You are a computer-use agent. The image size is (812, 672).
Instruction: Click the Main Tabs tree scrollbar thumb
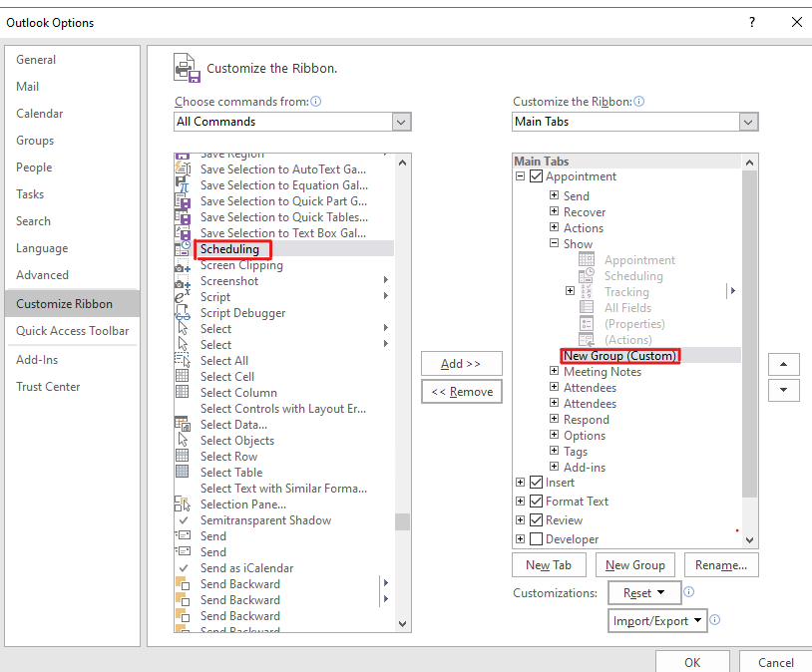[x=749, y=334]
